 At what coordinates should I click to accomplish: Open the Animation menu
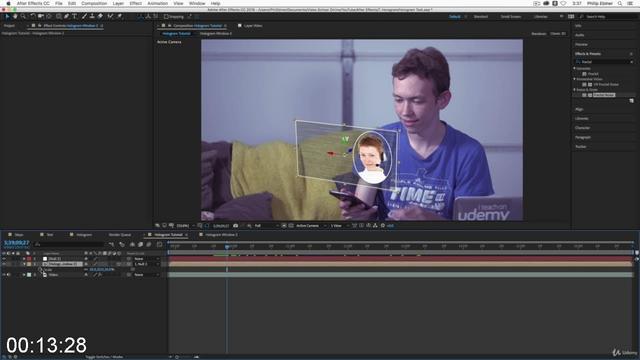pos(158,3)
